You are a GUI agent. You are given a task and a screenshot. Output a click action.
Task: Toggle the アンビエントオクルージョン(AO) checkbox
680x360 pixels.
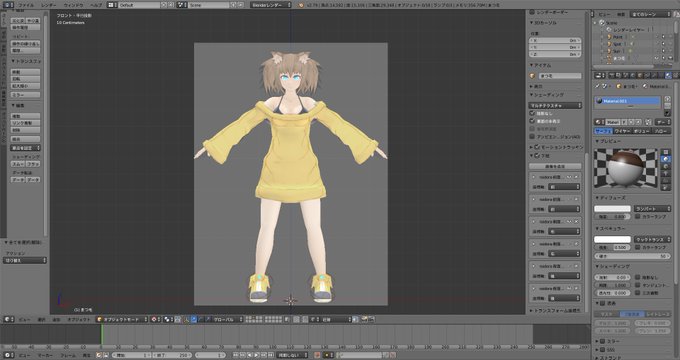click(533, 137)
